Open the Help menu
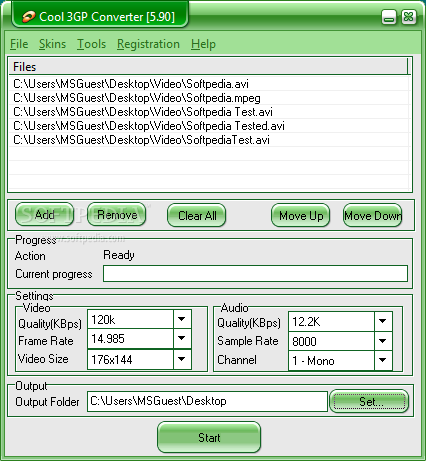The width and height of the screenshot is (426, 461). pos(203,44)
